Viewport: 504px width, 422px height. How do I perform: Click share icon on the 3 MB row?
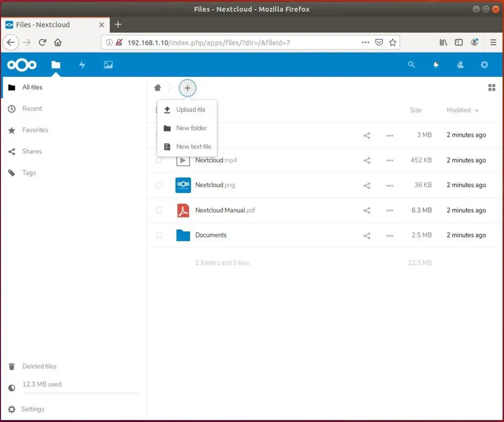click(x=367, y=135)
